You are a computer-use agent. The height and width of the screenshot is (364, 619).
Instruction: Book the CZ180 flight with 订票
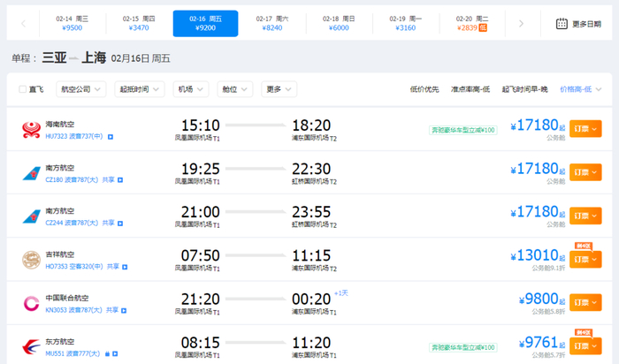coord(585,172)
